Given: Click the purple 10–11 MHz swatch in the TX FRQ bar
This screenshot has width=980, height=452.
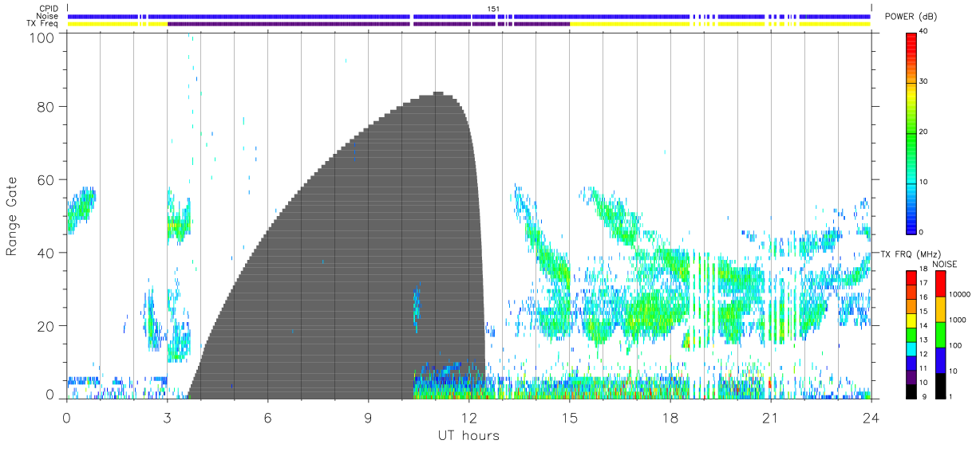Looking at the screenshot, I should pos(911,376).
